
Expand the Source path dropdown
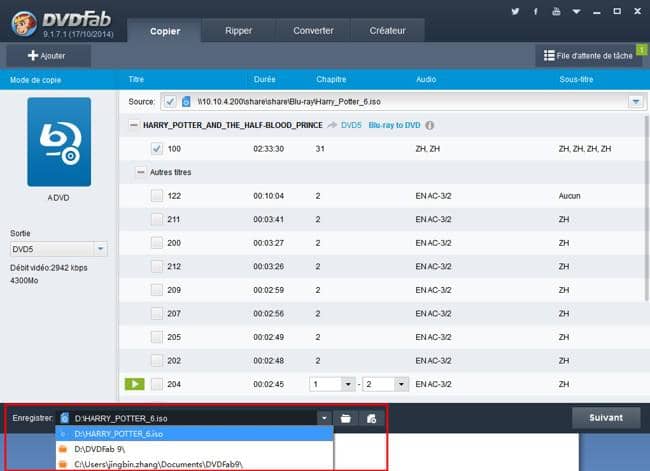click(x=636, y=102)
